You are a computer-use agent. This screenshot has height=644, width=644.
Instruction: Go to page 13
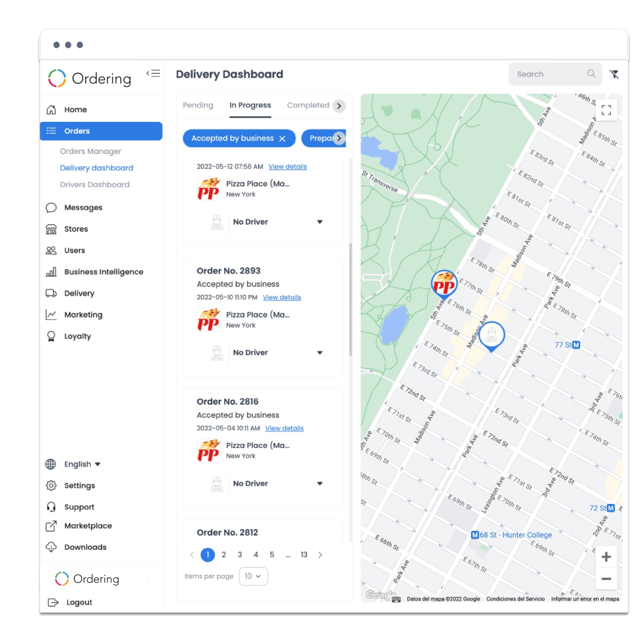[x=304, y=555]
